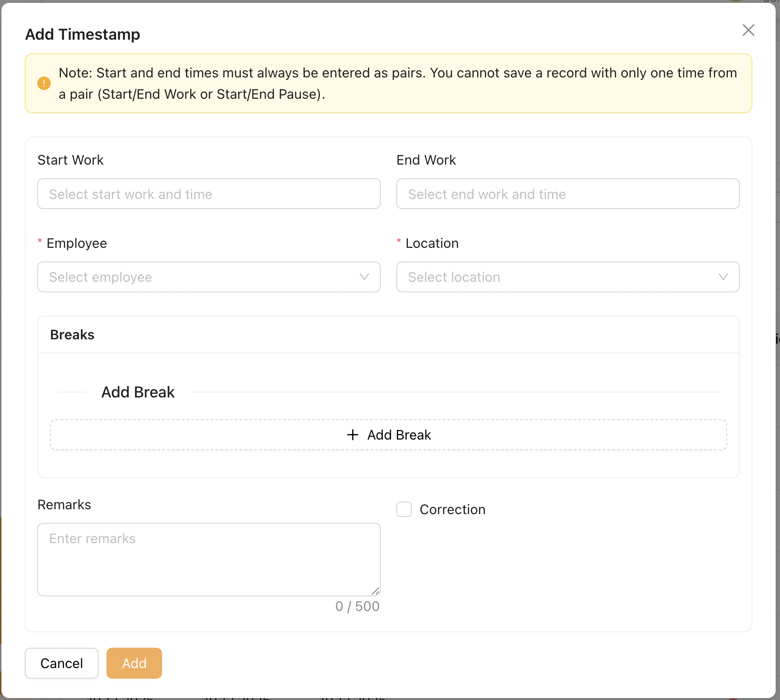Click the Add Timestamp dialog title
The image size is (780, 700).
click(x=83, y=34)
